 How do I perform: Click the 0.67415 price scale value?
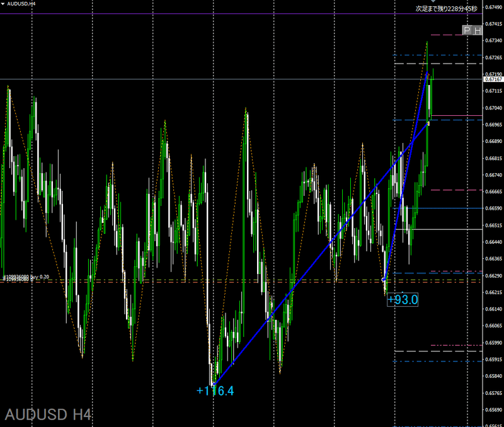coord(493,24)
